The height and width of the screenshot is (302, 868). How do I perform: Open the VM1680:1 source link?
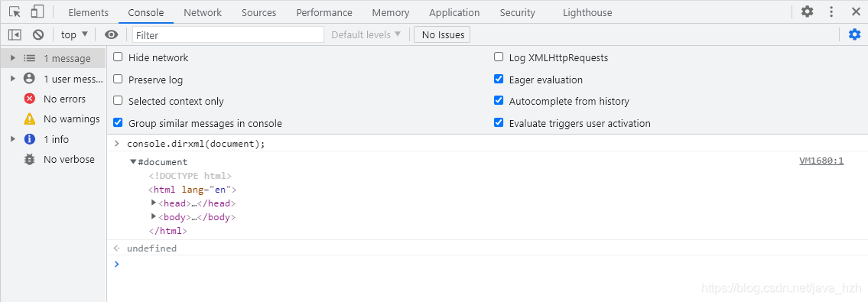coord(821,161)
